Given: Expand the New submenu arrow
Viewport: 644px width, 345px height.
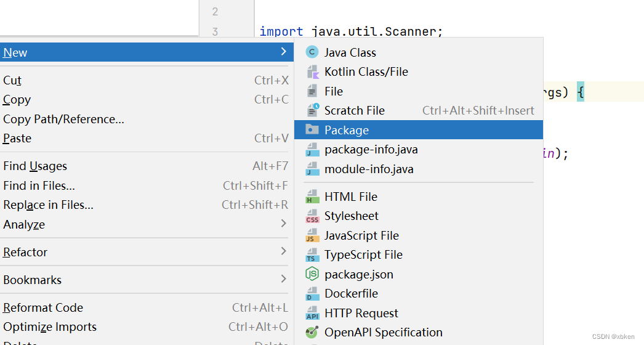Looking at the screenshot, I should (x=283, y=52).
